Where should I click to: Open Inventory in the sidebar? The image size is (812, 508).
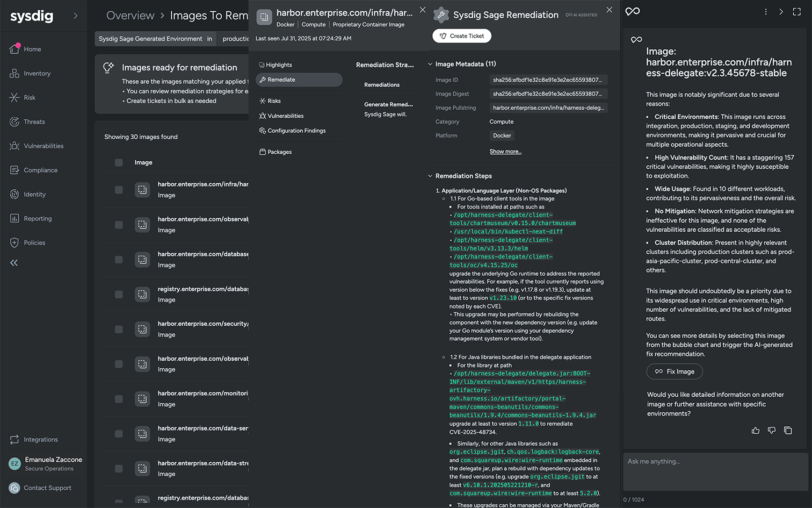click(x=30, y=74)
